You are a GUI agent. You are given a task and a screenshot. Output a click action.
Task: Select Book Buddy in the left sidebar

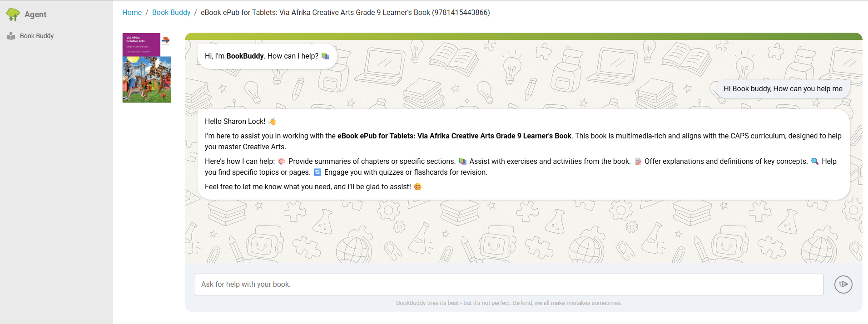[x=36, y=35]
